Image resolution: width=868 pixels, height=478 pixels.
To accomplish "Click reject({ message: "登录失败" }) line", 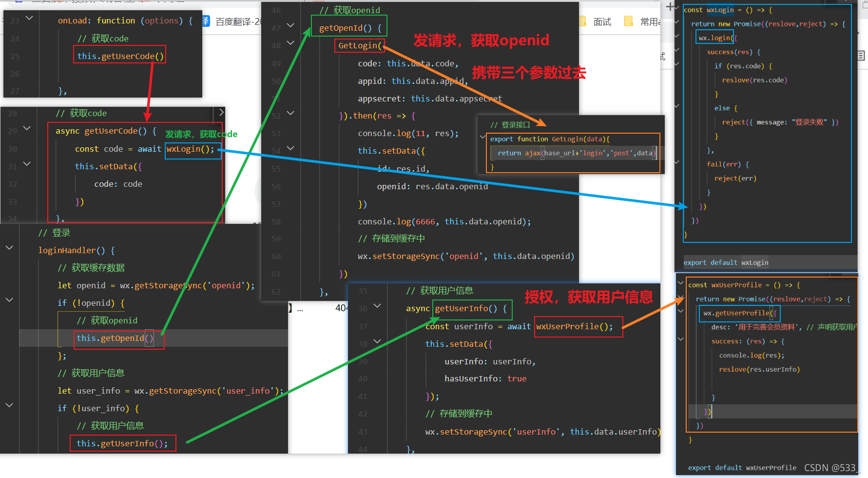I will (780, 122).
